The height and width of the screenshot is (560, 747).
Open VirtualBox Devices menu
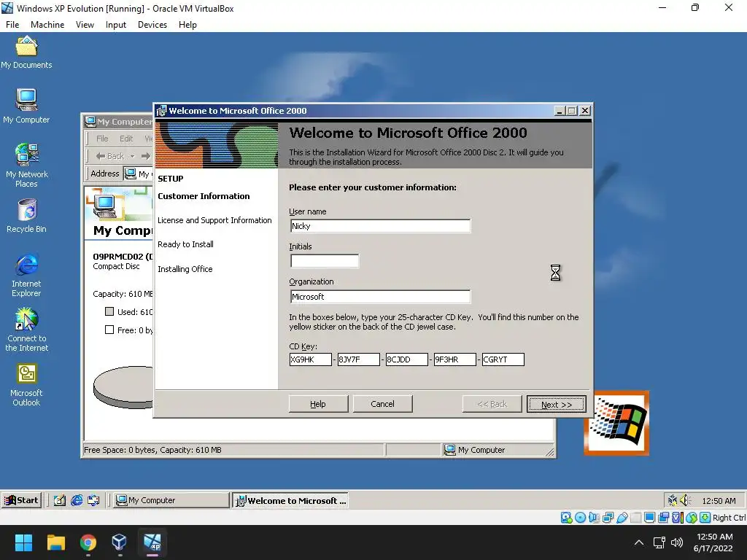point(152,25)
